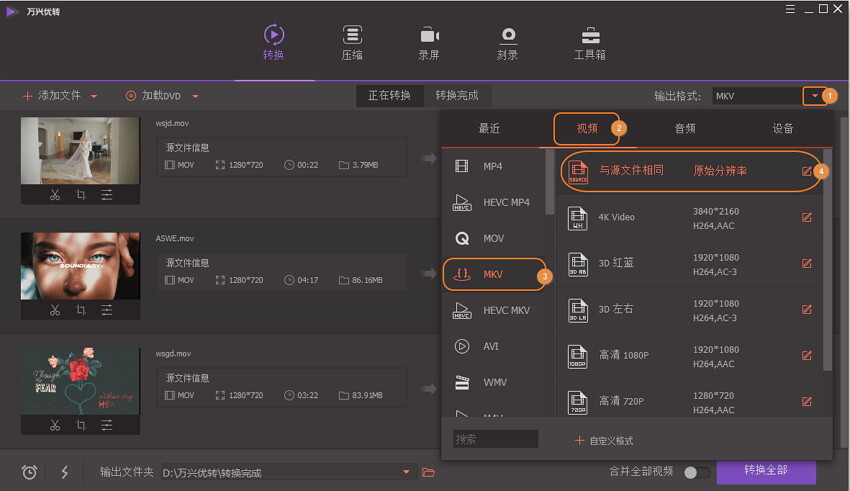Switch to the 转换完成 tab
850x491 pixels.
(456, 96)
